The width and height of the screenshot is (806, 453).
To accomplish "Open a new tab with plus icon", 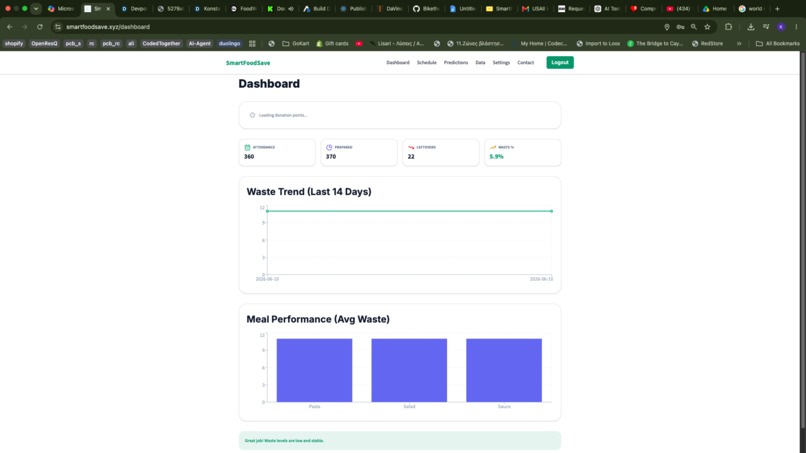I will click(x=777, y=9).
